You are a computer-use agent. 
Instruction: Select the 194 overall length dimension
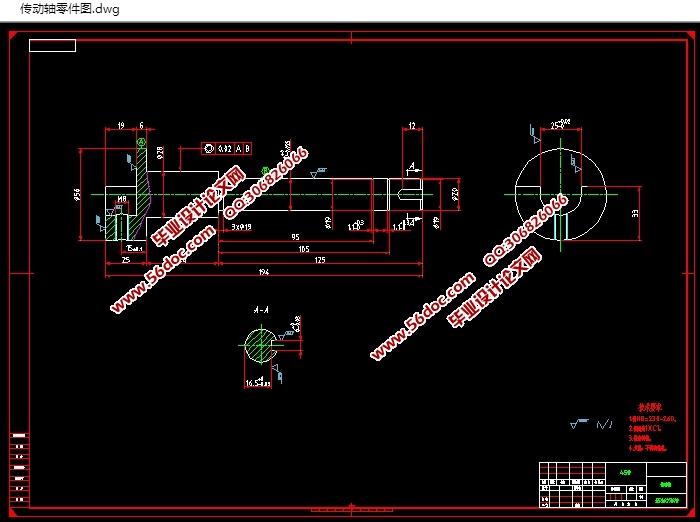(264, 271)
